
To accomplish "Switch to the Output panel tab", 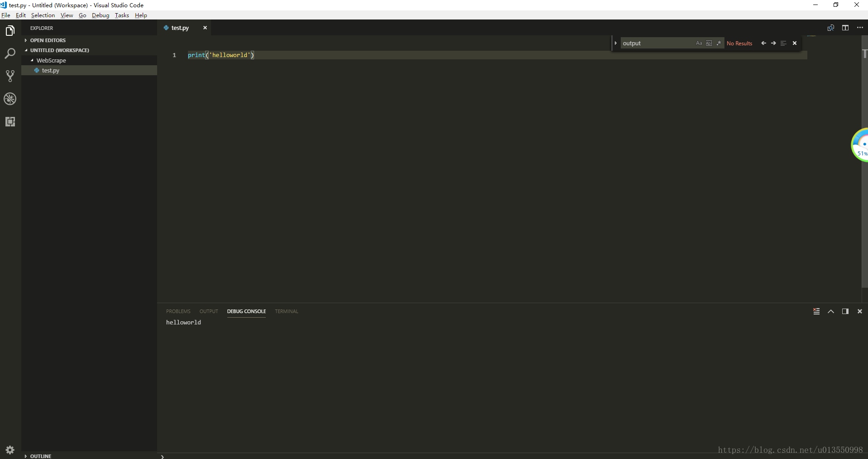I will point(209,311).
